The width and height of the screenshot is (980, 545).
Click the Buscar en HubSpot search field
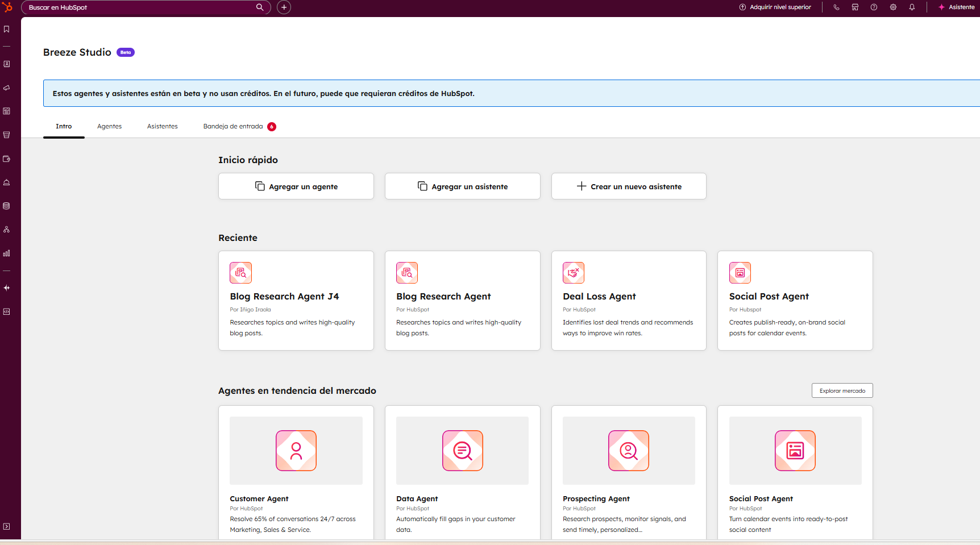pos(139,7)
